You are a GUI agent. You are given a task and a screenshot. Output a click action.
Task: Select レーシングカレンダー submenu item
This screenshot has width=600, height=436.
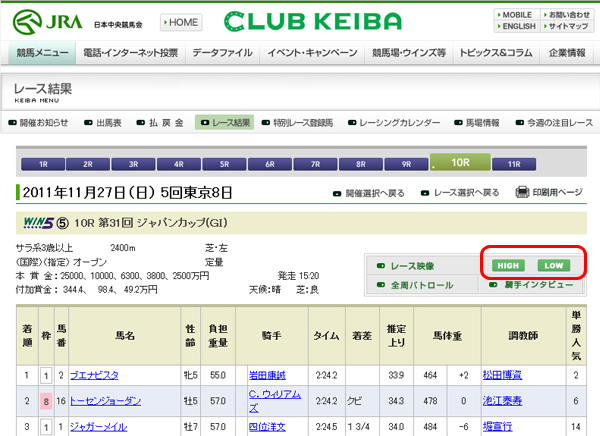394,123
